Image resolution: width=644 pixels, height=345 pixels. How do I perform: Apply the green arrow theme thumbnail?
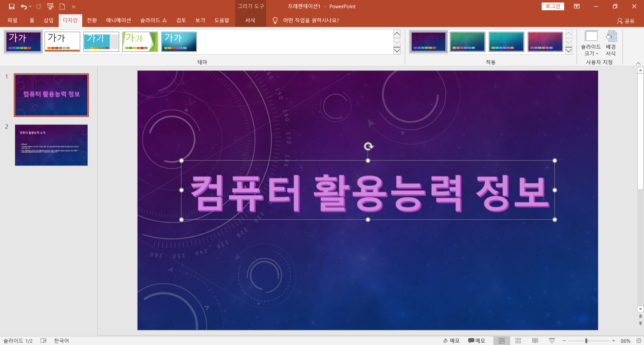tap(140, 42)
